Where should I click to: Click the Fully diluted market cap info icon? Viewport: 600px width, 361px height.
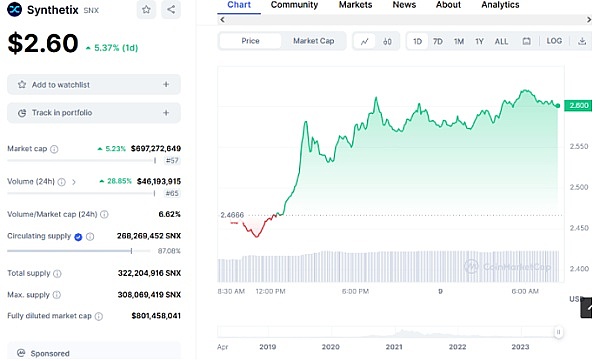pyautogui.click(x=99, y=316)
